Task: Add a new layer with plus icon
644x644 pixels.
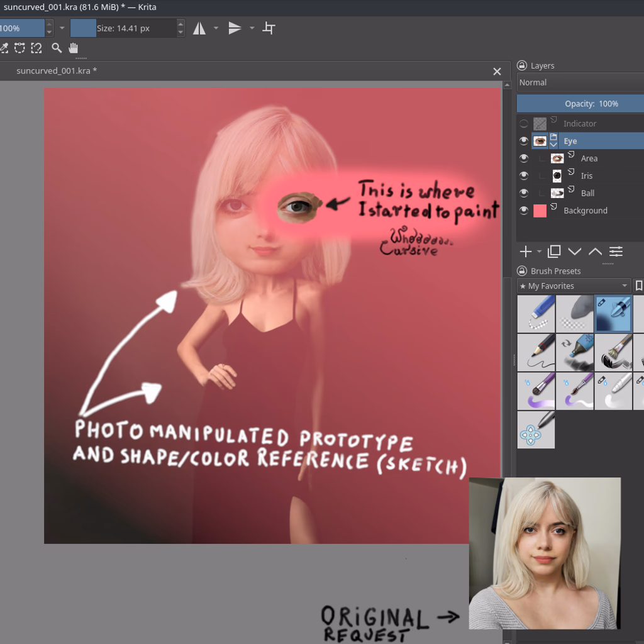Action: [x=526, y=252]
